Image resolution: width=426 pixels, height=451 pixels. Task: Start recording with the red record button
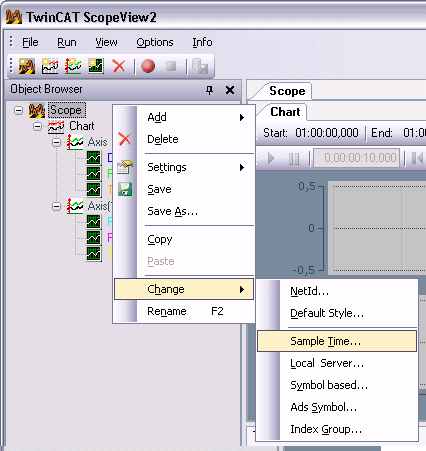(x=148, y=66)
